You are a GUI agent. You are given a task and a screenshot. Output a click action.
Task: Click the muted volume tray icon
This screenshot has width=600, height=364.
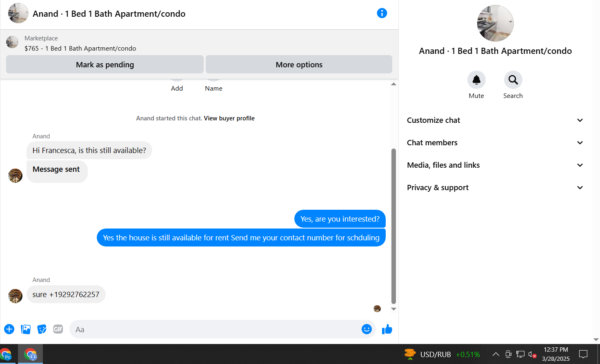(x=532, y=354)
